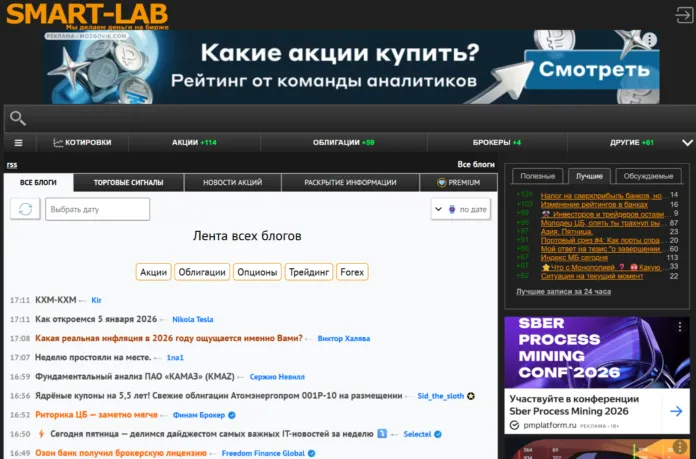The image size is (696, 459).
Task: Click the verified badge next to Финам Брокер
Action: (232, 415)
